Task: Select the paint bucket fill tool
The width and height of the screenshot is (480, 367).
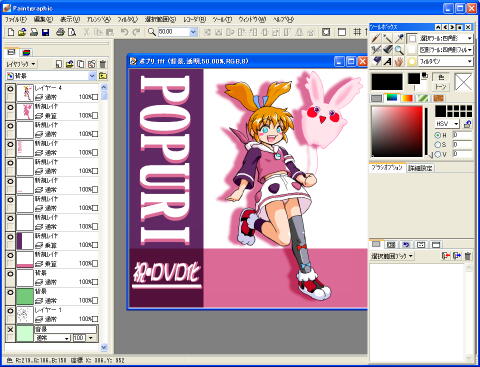Action: [376, 61]
